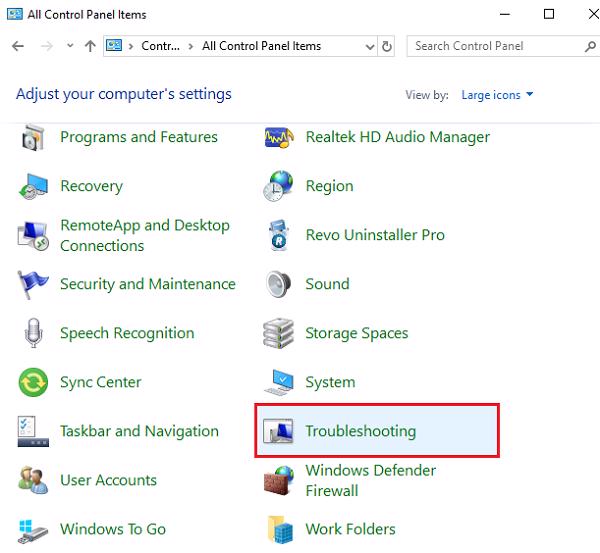
Task: Refresh the Control Panel view
Action: [x=386, y=46]
